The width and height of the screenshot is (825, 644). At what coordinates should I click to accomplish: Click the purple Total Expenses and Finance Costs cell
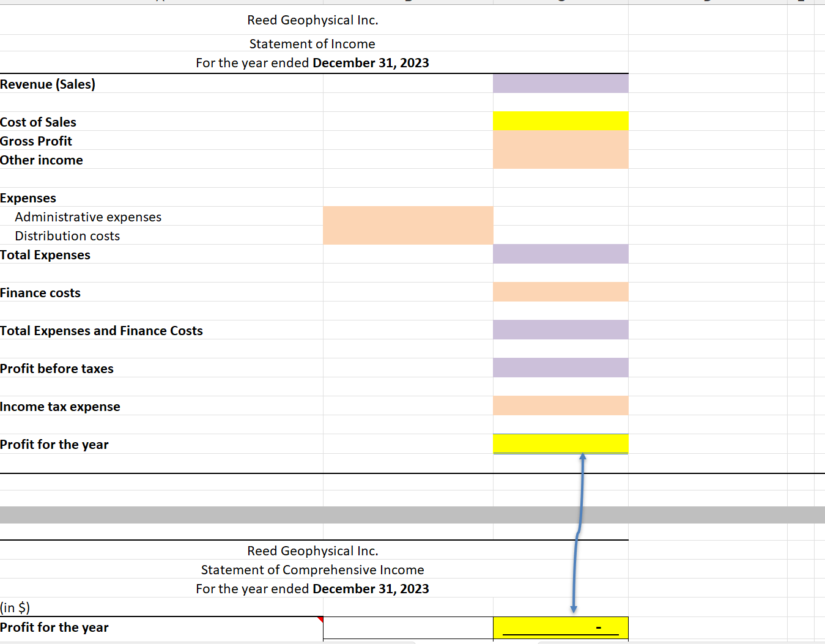click(560, 330)
